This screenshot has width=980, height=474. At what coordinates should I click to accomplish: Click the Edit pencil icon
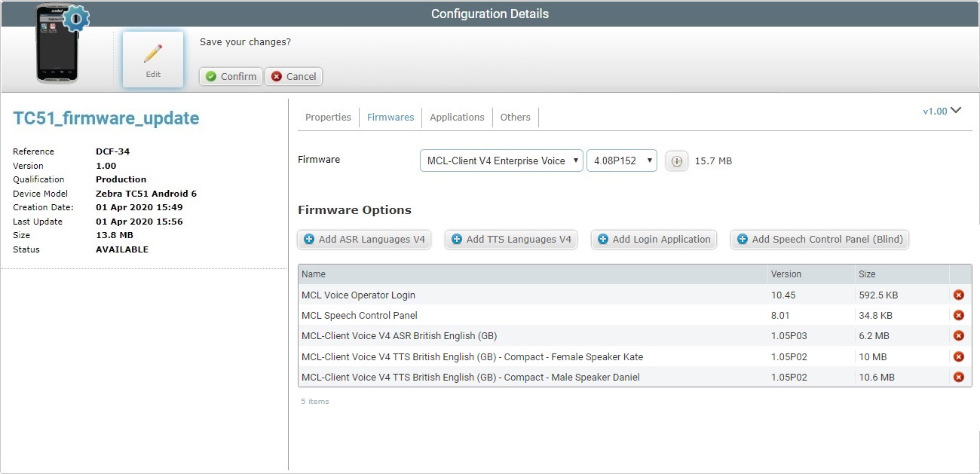click(x=152, y=53)
